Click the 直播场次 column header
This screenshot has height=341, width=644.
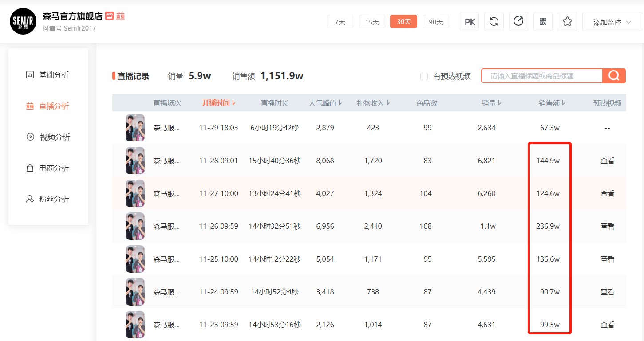pos(167,103)
